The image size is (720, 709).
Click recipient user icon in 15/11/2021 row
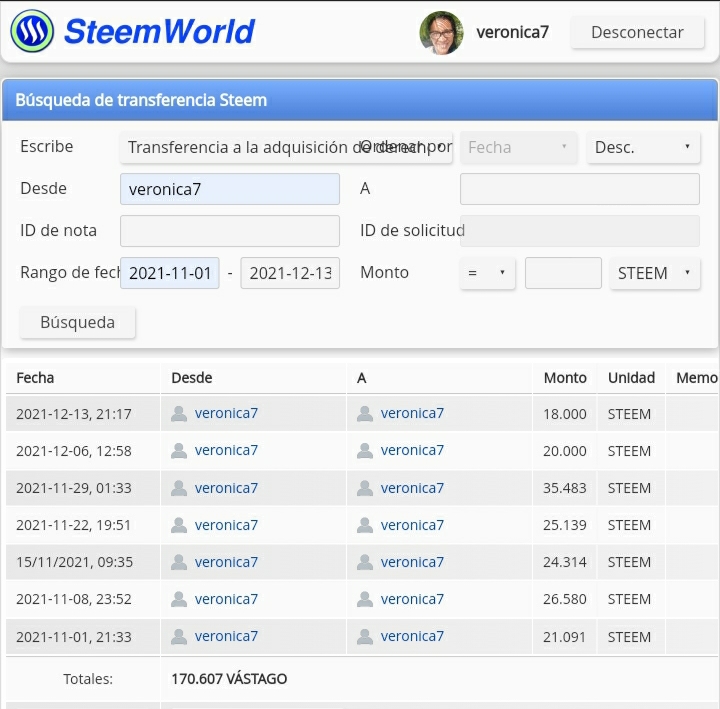click(x=365, y=563)
